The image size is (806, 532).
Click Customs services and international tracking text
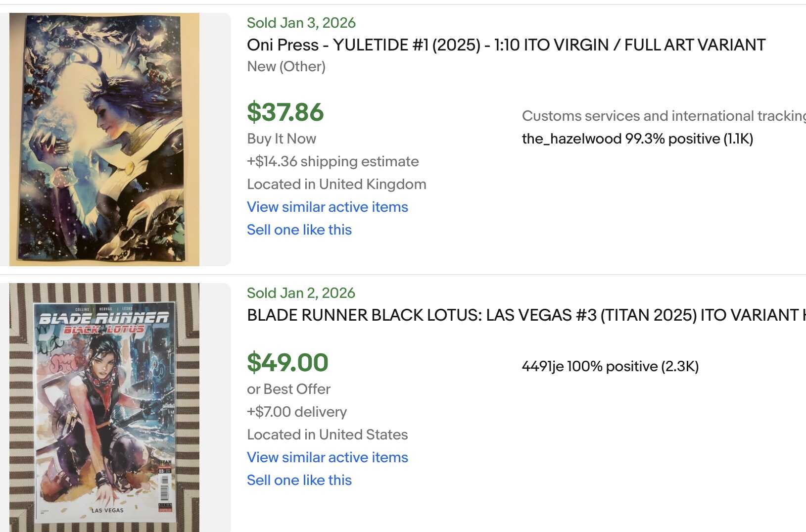pyautogui.click(x=663, y=116)
